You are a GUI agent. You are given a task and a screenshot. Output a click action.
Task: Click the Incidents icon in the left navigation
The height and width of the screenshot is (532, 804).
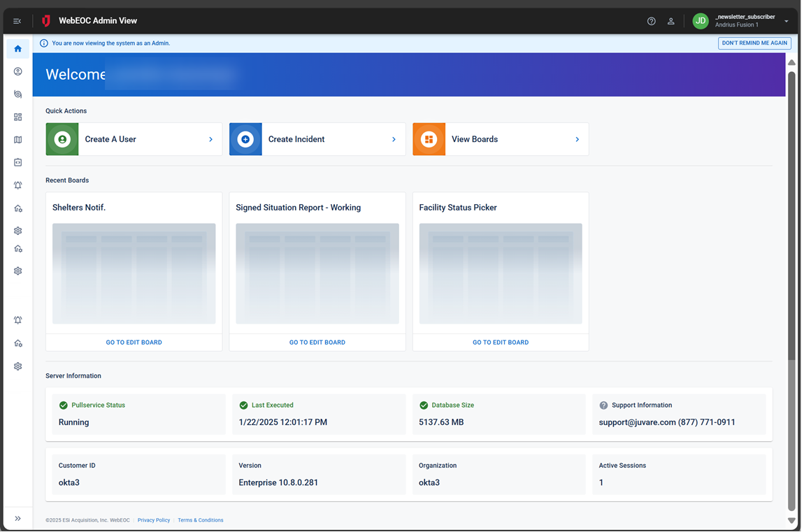[17, 94]
